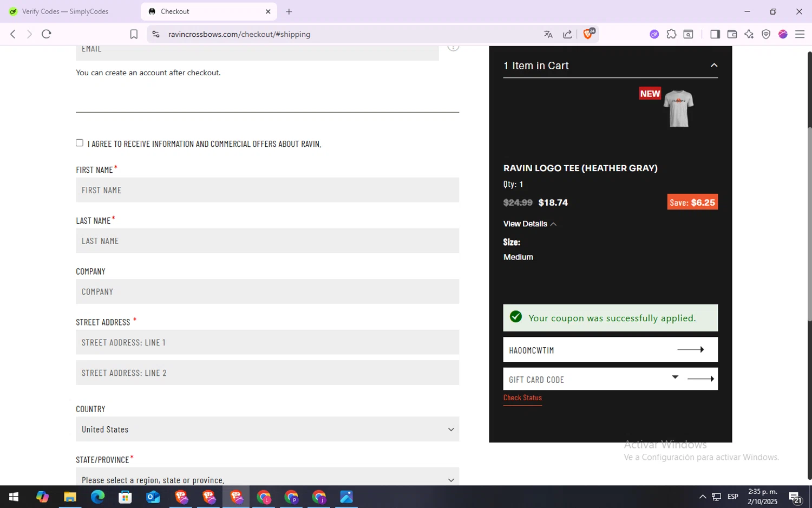812x508 pixels.
Task: Open a new browser tab
Action: [x=289, y=11]
